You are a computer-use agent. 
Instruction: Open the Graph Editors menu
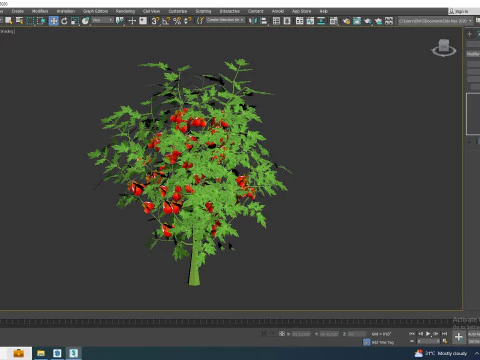coord(95,11)
